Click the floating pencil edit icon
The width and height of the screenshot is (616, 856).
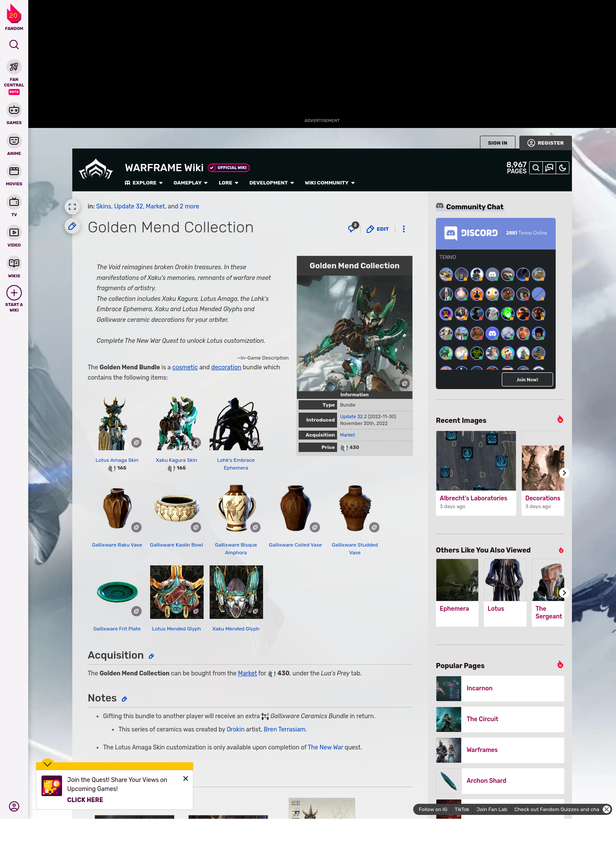tap(72, 226)
